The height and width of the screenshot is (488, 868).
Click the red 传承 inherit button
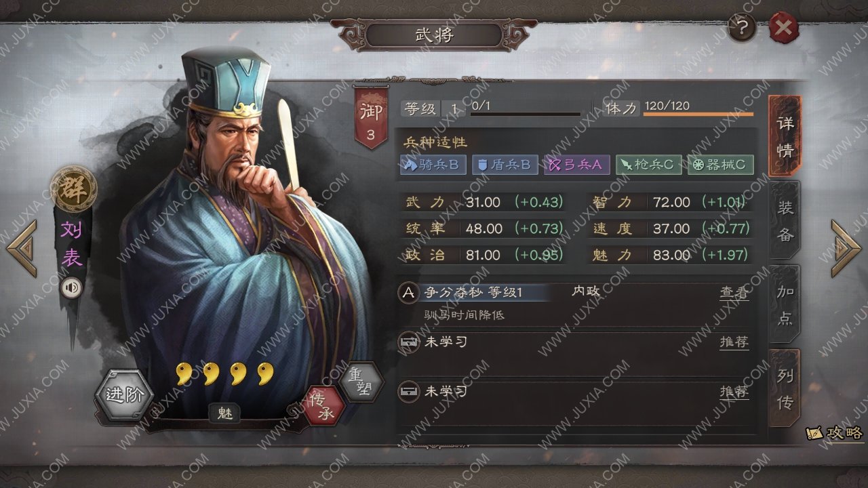(x=324, y=406)
